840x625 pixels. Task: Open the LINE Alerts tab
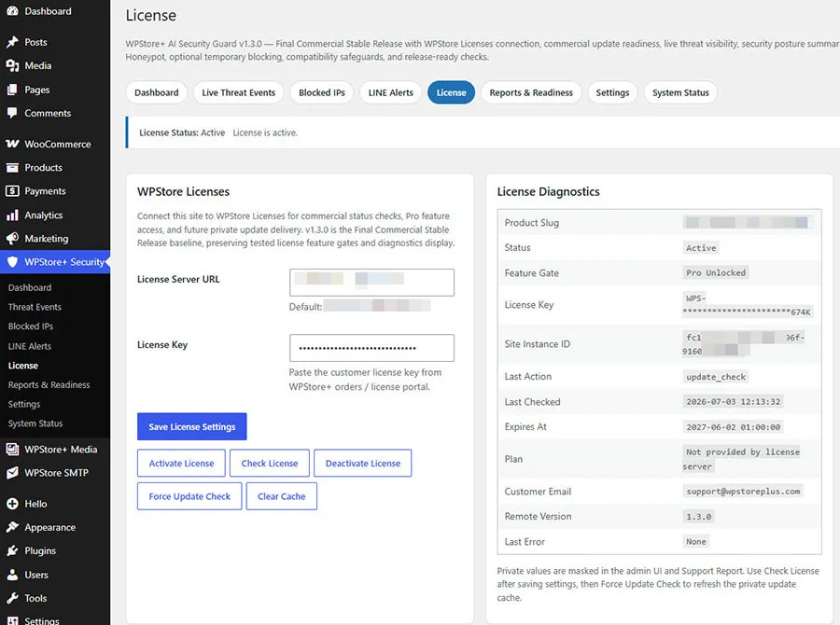[390, 92]
